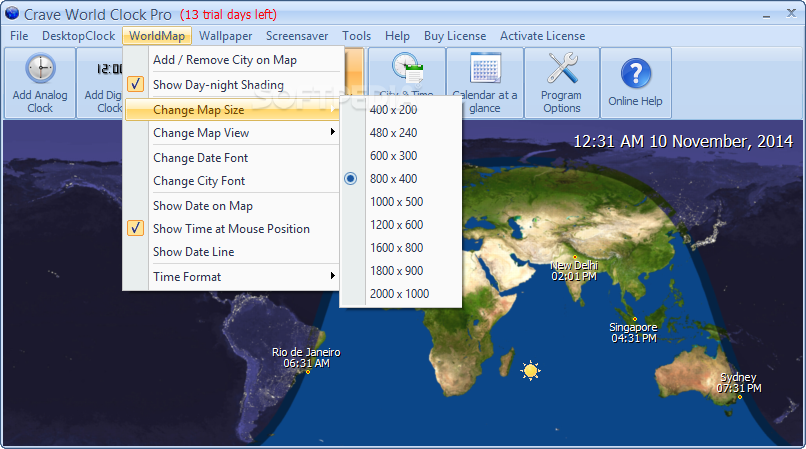This screenshot has width=806, height=449.
Task: Click Activate License
Action: 542,36
